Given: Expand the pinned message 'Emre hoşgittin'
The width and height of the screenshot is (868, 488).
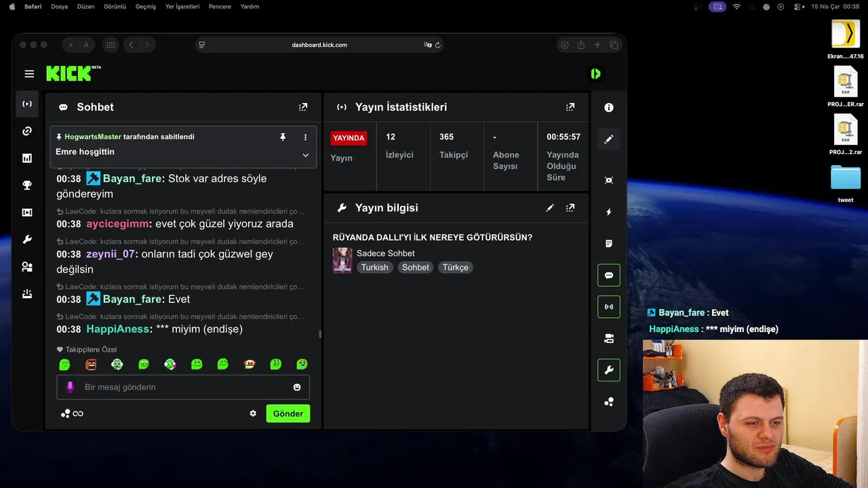Looking at the screenshot, I should (x=305, y=155).
